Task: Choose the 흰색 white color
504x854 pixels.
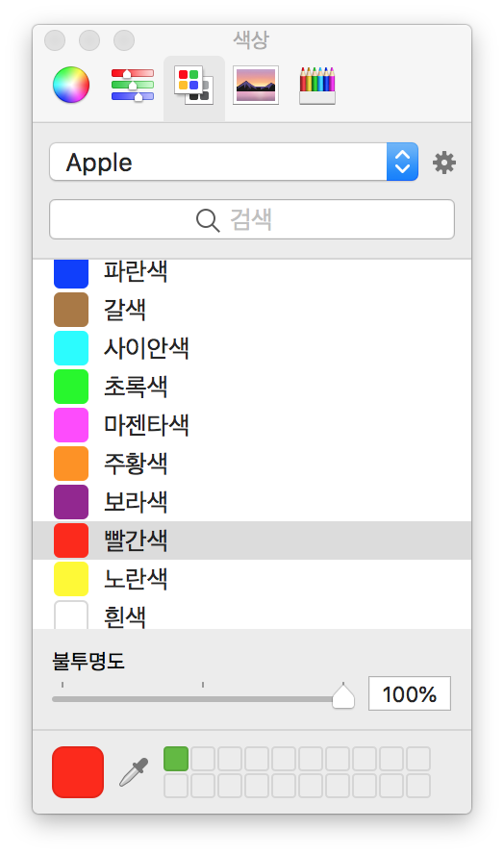Action: pyautogui.click(x=252, y=614)
